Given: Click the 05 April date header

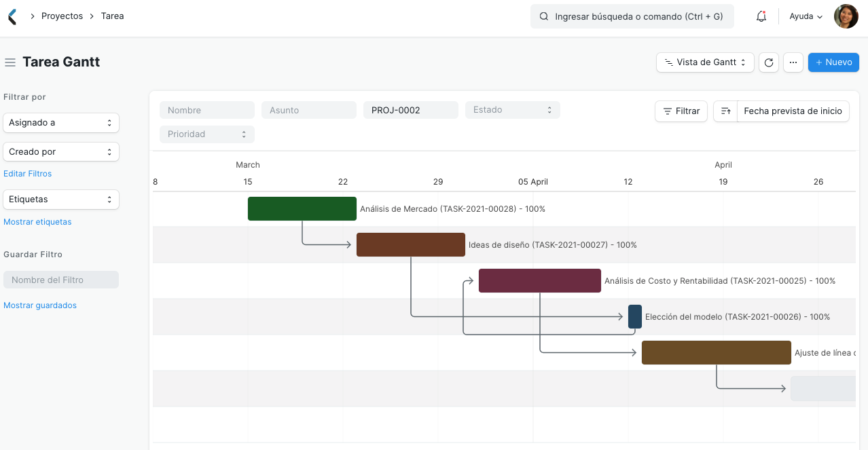Looking at the screenshot, I should (533, 182).
